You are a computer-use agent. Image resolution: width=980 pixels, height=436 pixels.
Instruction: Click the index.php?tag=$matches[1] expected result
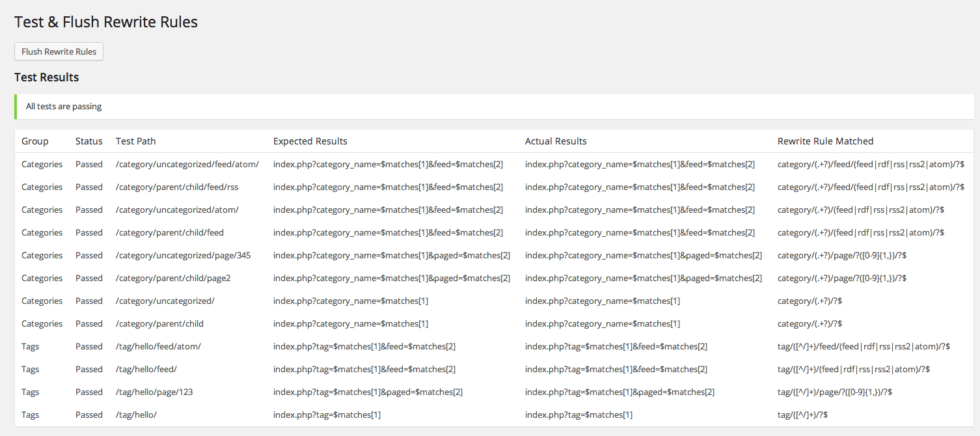pyautogui.click(x=327, y=415)
